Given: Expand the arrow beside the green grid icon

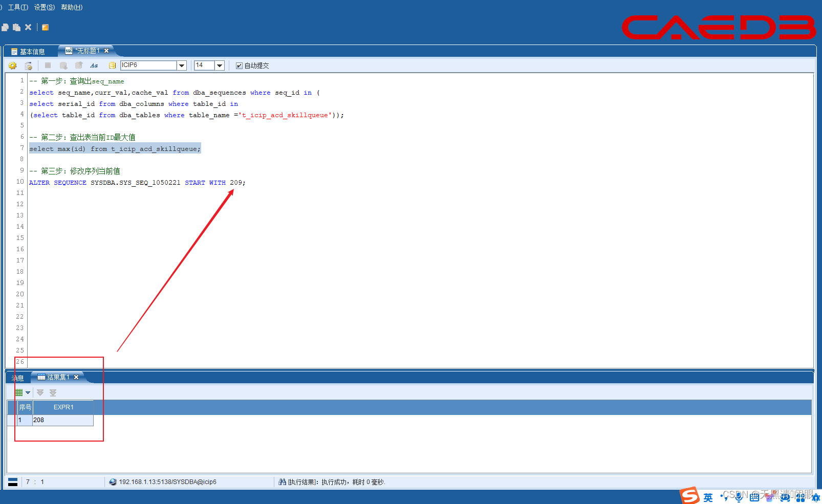Looking at the screenshot, I should [28, 392].
